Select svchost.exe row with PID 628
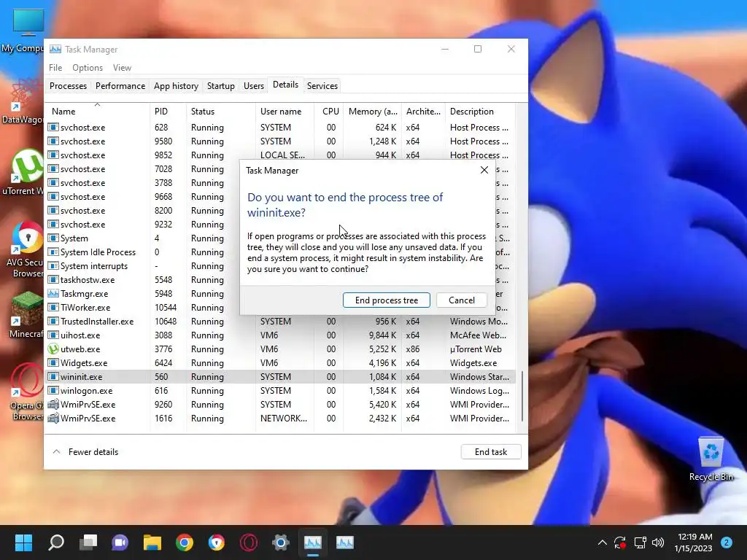This screenshot has width=747, height=560. pos(281,127)
